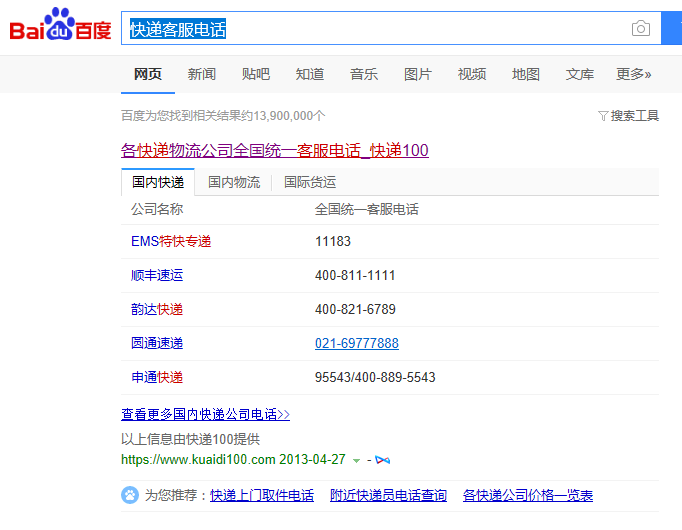Open the 快递上门取件电话 recommendation
682x530 pixels.
[262, 495]
